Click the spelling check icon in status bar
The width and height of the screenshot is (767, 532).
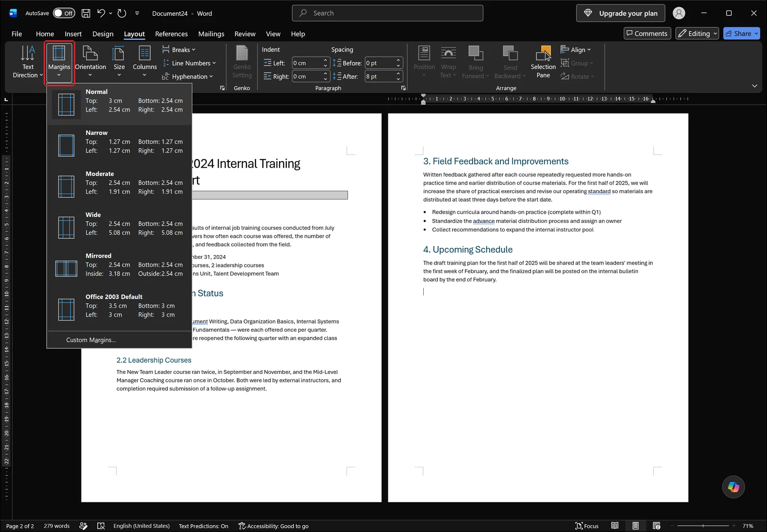tap(101, 526)
